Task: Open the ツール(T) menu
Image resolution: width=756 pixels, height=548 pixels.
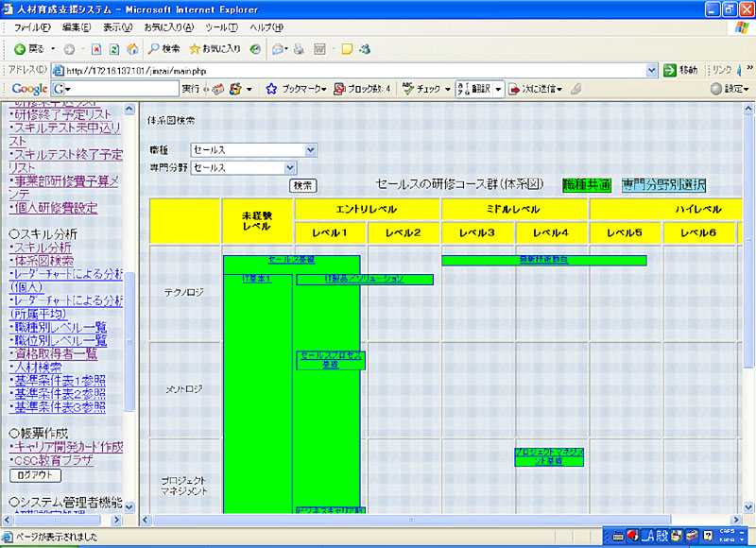Action: coord(221,27)
